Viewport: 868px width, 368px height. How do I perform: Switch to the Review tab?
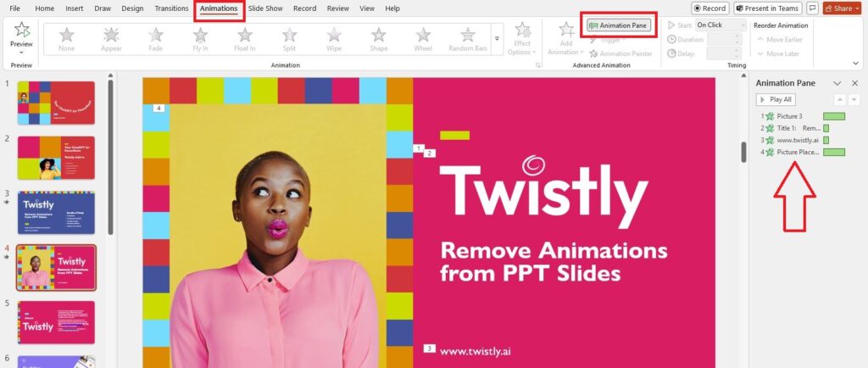(337, 8)
